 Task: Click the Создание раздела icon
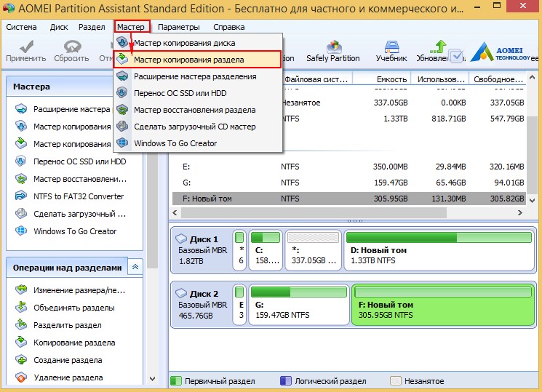pyautogui.click(x=21, y=360)
